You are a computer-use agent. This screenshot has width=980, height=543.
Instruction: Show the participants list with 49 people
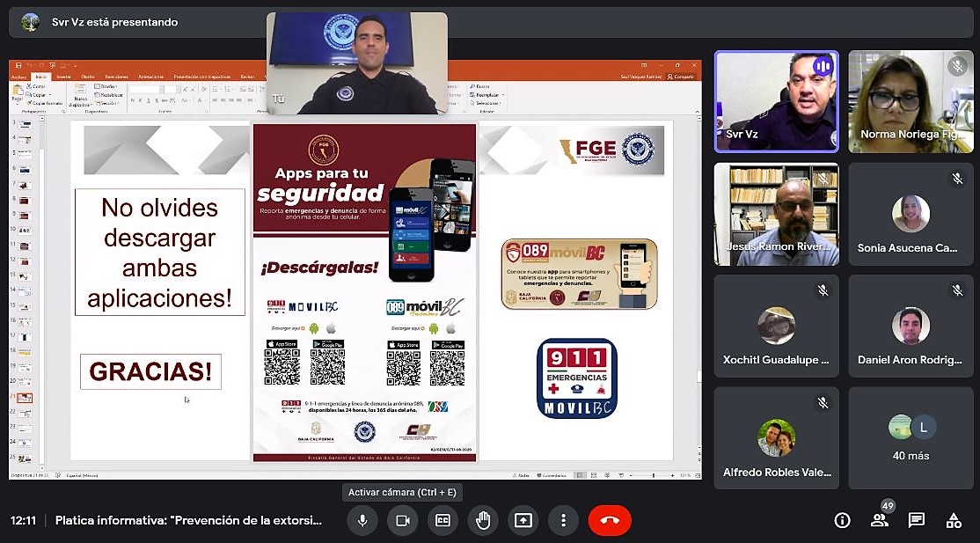coord(879,520)
